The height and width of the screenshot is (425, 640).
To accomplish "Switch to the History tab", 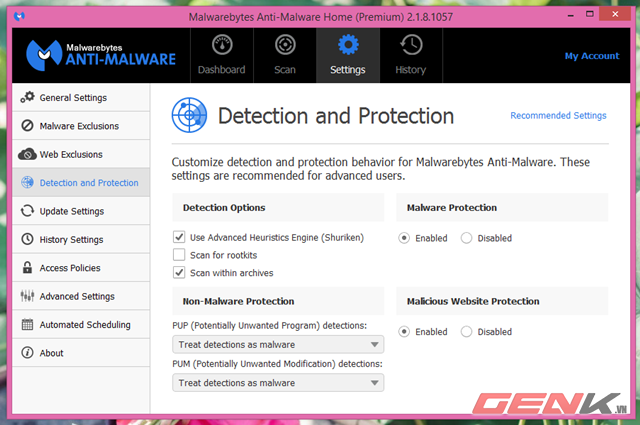I will pyautogui.click(x=411, y=56).
